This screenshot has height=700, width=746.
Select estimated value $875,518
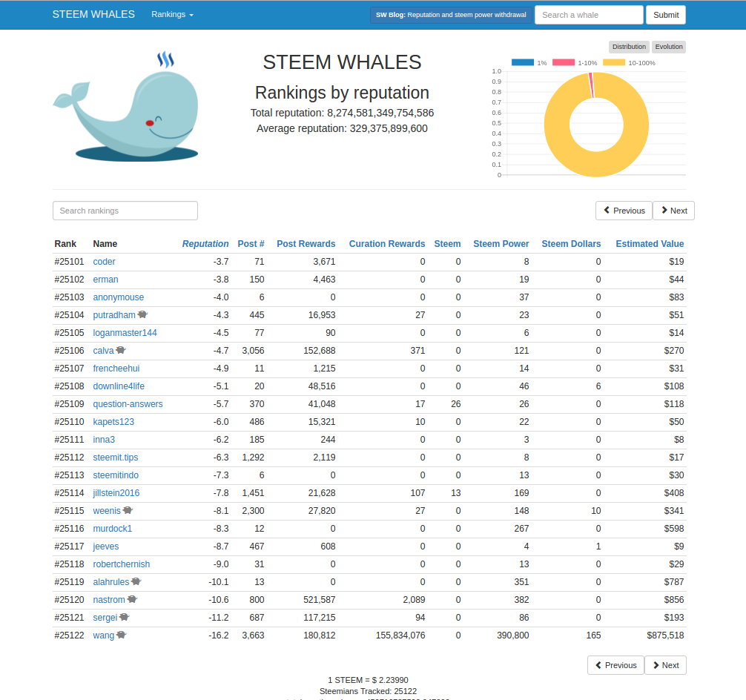click(x=665, y=635)
